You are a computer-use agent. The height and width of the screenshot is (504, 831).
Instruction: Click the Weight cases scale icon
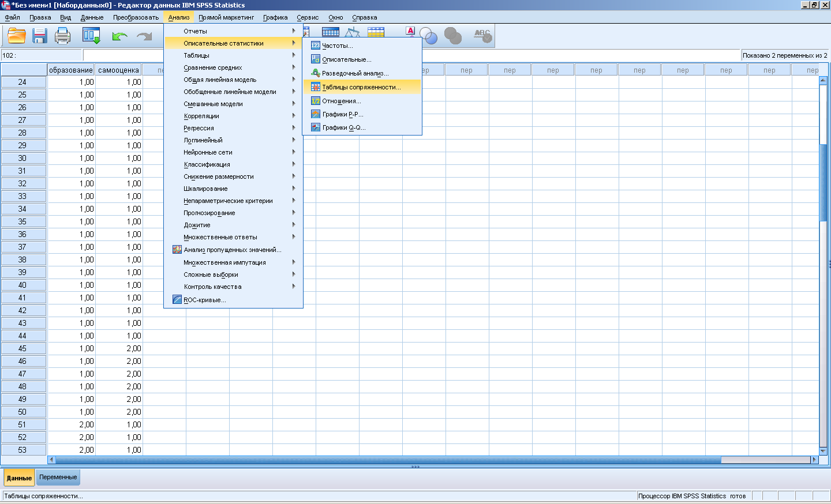(353, 32)
